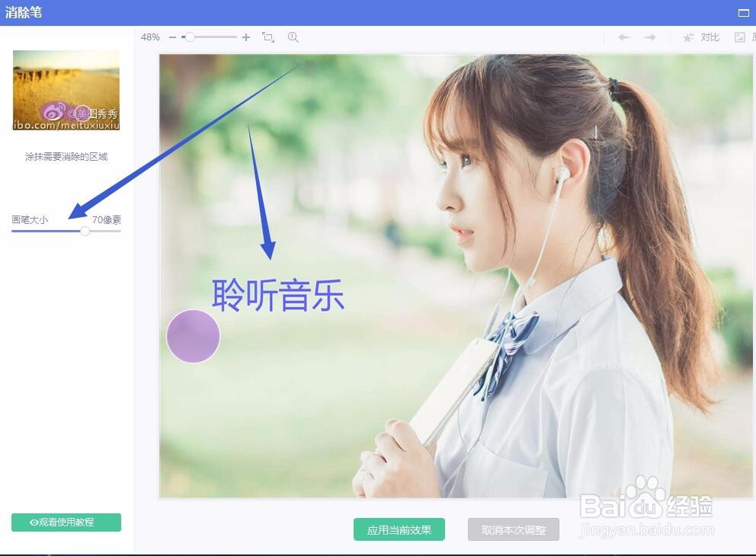Click the redo arrow icon

pyautogui.click(x=649, y=37)
